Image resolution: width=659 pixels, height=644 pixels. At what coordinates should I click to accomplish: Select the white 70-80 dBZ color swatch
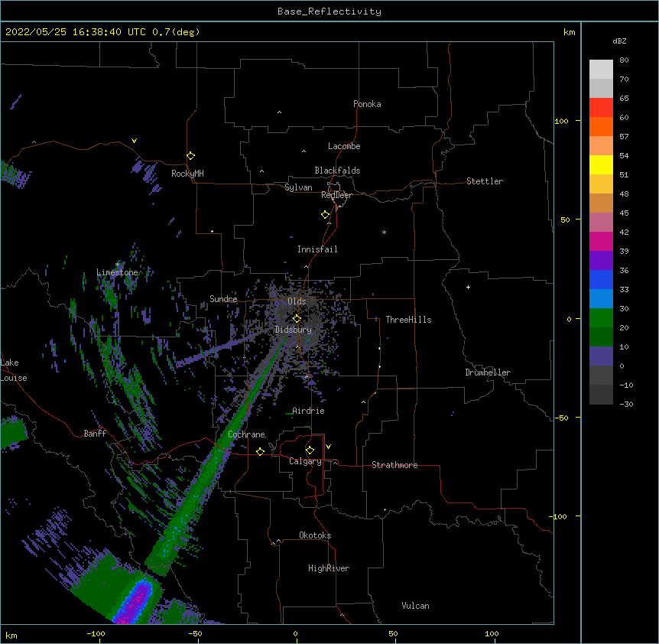(601, 69)
